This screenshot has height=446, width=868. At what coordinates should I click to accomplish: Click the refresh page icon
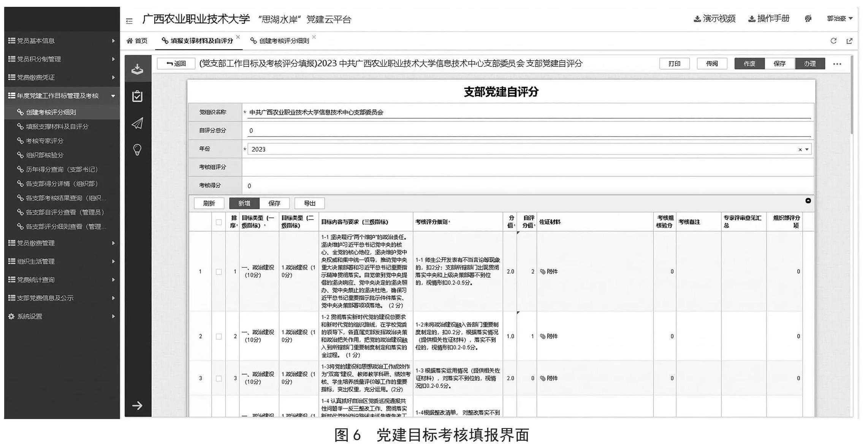click(x=833, y=41)
